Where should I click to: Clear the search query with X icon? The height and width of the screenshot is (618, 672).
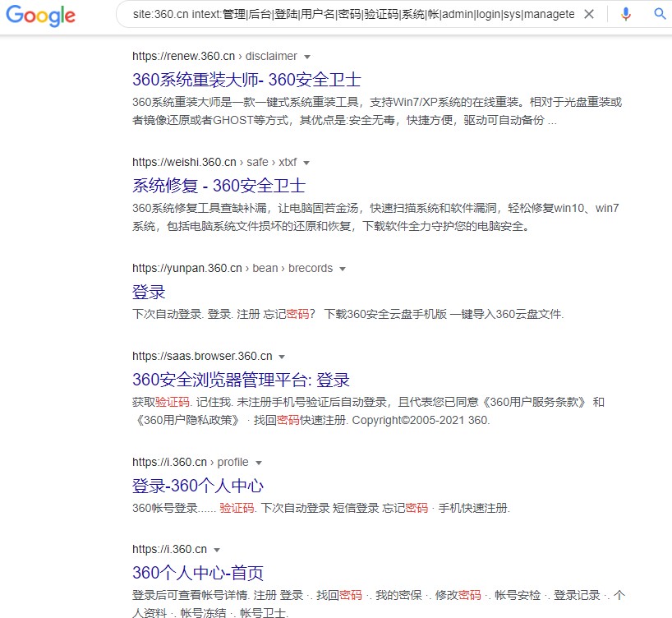[x=589, y=14]
